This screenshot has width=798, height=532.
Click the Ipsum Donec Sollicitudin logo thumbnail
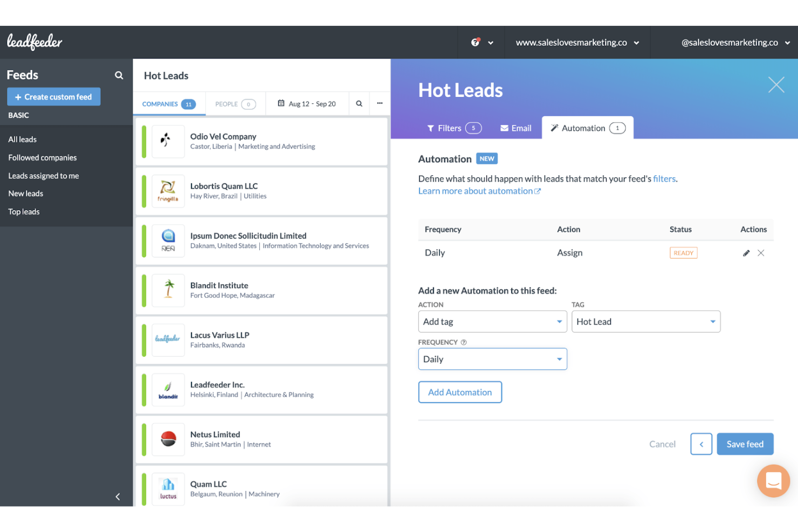168,240
